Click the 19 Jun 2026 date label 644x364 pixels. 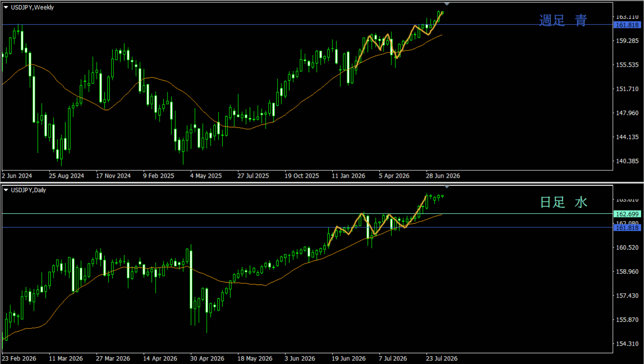(x=349, y=358)
